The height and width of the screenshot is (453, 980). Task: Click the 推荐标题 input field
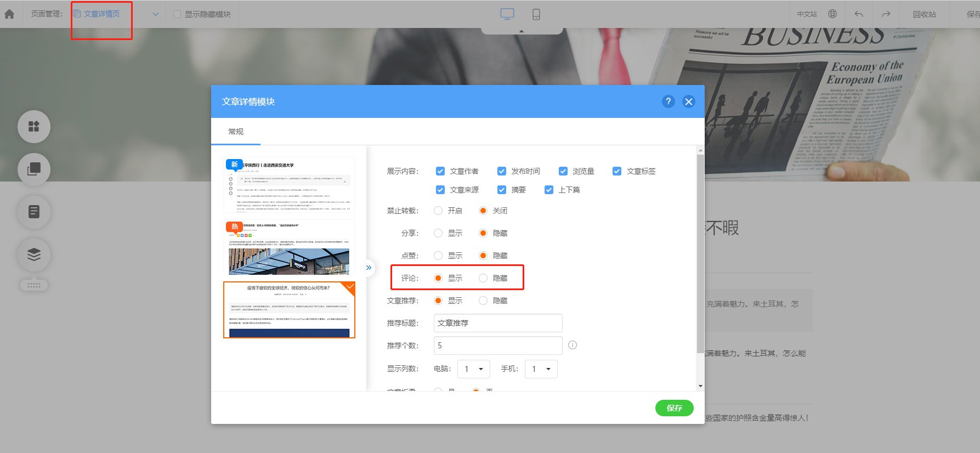click(498, 323)
